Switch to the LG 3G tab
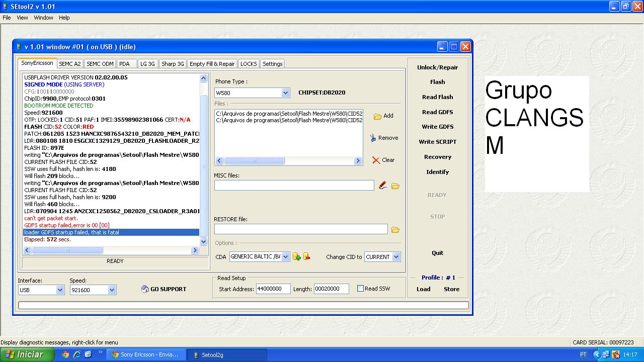 point(147,64)
